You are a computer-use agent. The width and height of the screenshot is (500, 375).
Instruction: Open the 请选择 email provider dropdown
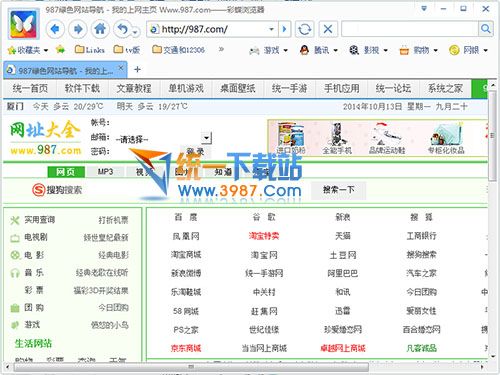pyautogui.click(x=206, y=138)
